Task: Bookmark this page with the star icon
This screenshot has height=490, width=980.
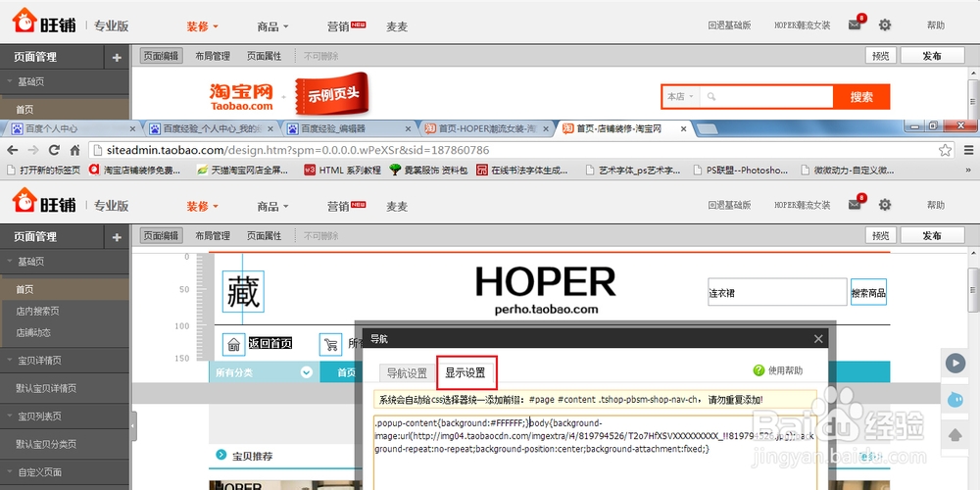Action: point(945,150)
